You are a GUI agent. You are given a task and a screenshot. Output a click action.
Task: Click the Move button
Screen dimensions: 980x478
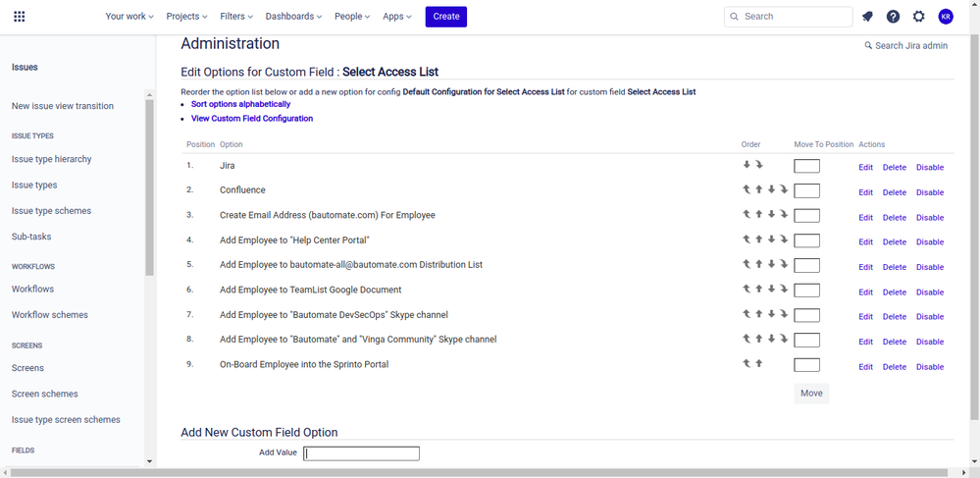tap(811, 394)
